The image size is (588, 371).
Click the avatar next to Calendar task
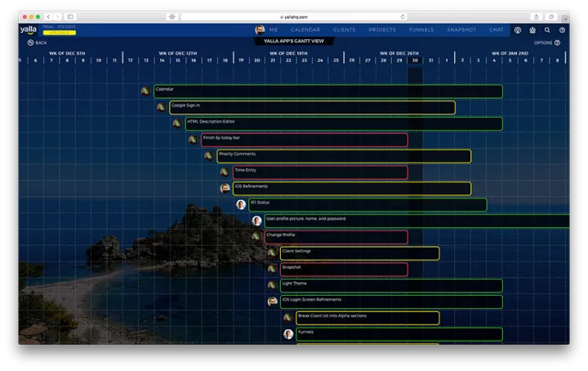(145, 92)
